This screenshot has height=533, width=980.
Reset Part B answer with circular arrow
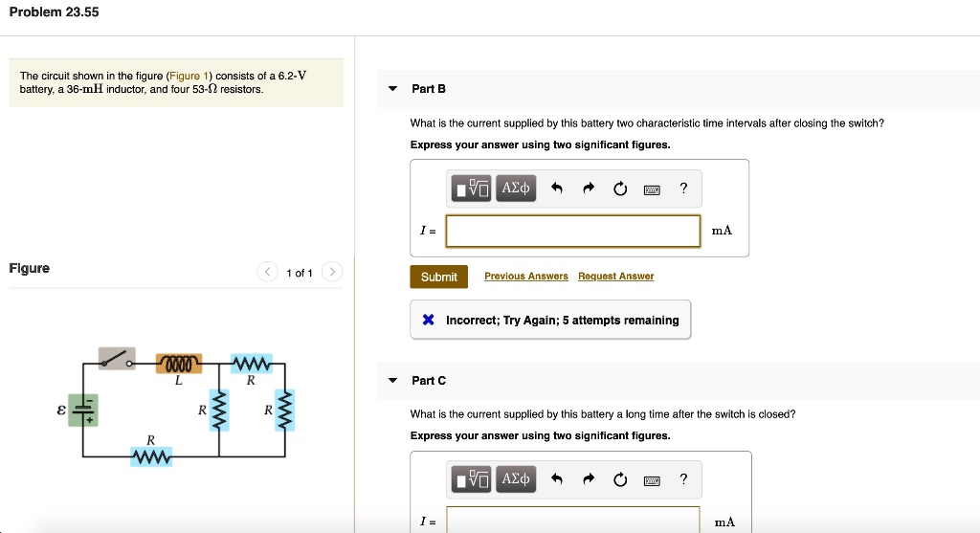[x=620, y=189]
